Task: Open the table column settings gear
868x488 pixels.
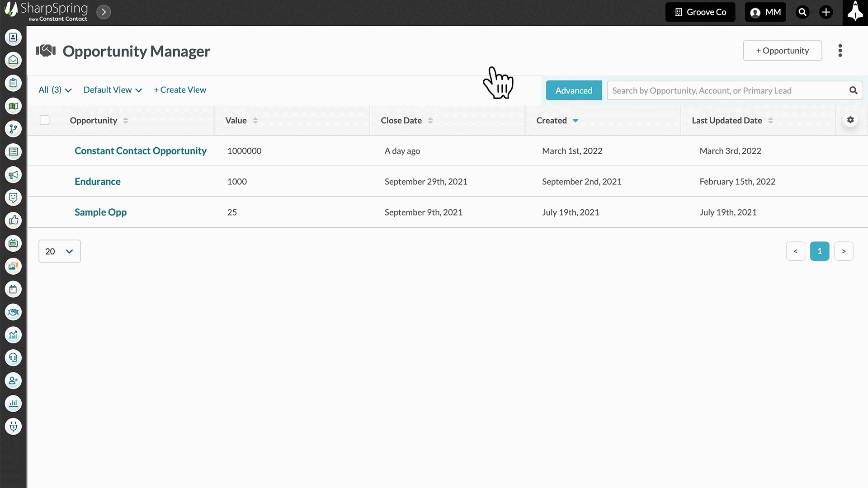Action: click(x=850, y=120)
